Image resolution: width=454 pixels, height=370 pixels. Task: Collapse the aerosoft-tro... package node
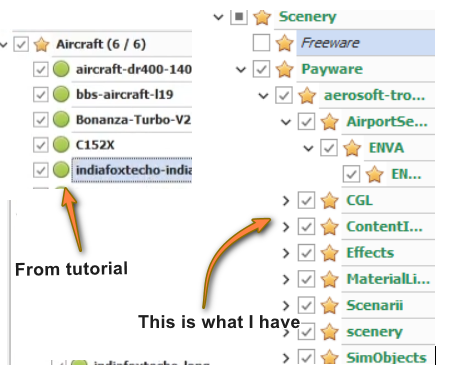(263, 96)
